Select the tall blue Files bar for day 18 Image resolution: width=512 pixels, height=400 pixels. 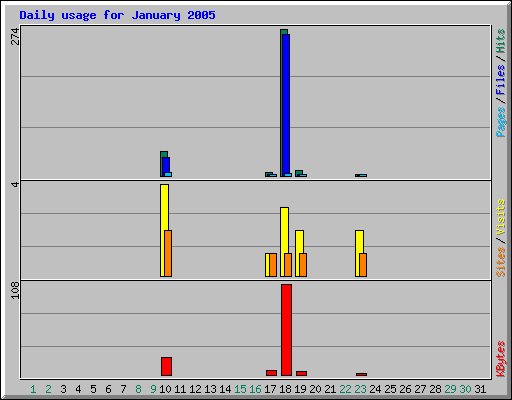point(286,105)
